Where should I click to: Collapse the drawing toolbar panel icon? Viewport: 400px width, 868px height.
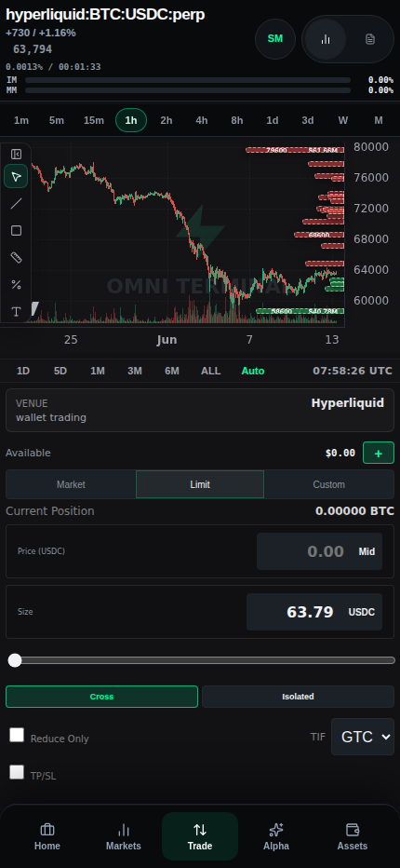(x=16, y=154)
